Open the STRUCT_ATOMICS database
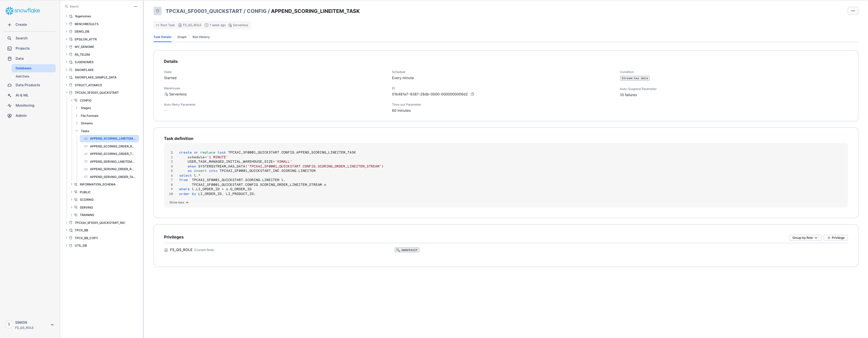The image size is (868, 338). (x=88, y=85)
